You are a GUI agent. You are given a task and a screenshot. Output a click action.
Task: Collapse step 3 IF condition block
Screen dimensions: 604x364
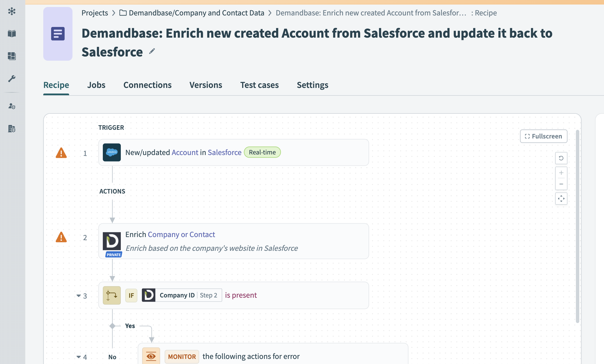pyautogui.click(x=79, y=296)
